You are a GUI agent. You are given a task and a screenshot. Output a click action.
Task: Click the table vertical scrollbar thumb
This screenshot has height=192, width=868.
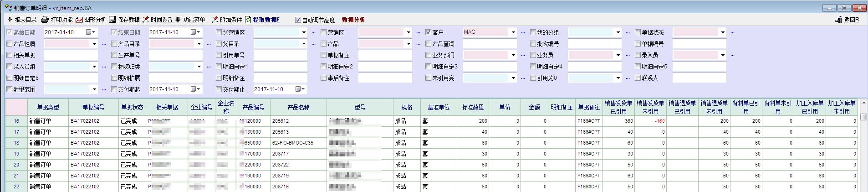pyautogui.click(x=864, y=117)
